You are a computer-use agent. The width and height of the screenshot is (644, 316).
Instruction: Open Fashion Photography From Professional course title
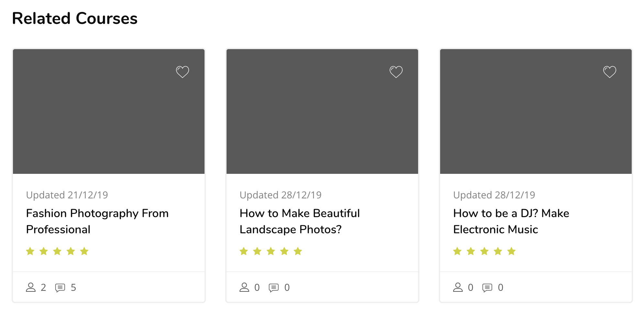(x=97, y=221)
